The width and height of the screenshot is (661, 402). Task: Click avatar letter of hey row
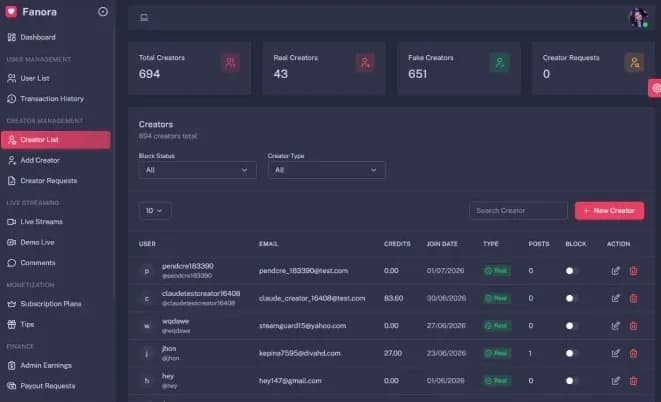tap(147, 381)
